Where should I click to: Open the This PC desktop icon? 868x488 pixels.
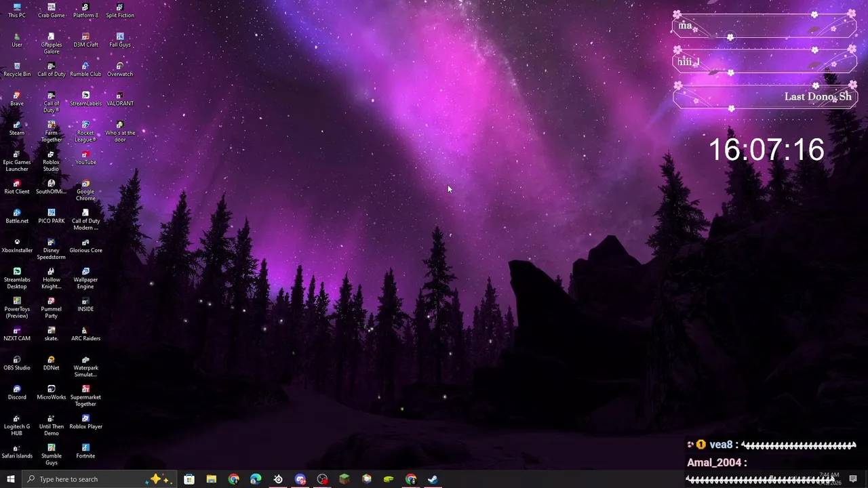pyautogui.click(x=17, y=11)
